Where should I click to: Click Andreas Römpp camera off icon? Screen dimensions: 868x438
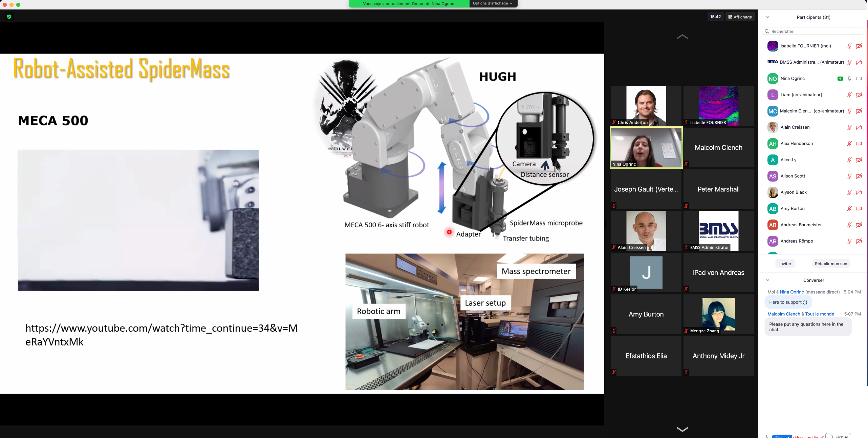[859, 241]
